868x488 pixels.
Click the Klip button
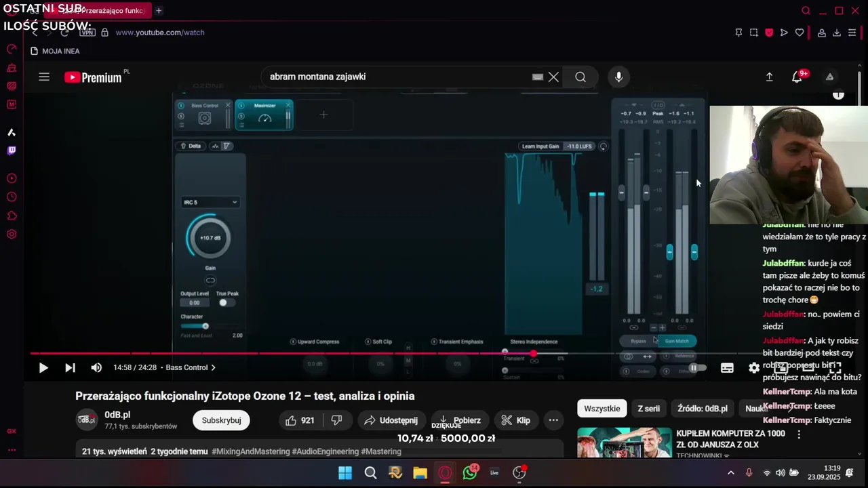coord(516,420)
